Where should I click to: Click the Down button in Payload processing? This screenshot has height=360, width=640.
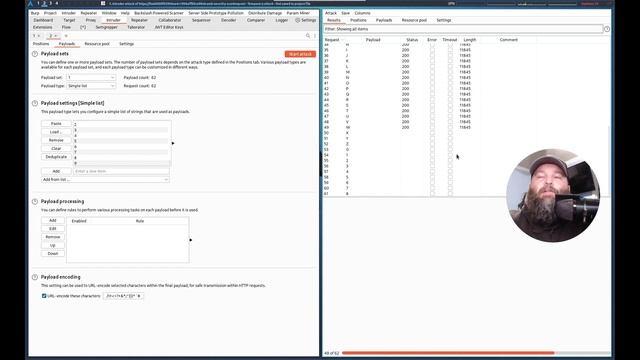pos(53,253)
